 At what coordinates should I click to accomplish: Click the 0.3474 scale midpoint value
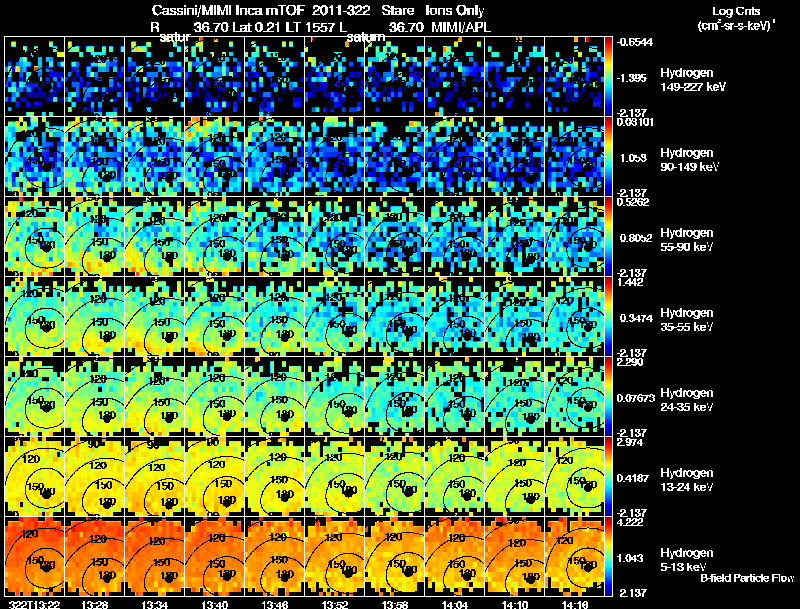pyautogui.click(x=636, y=318)
